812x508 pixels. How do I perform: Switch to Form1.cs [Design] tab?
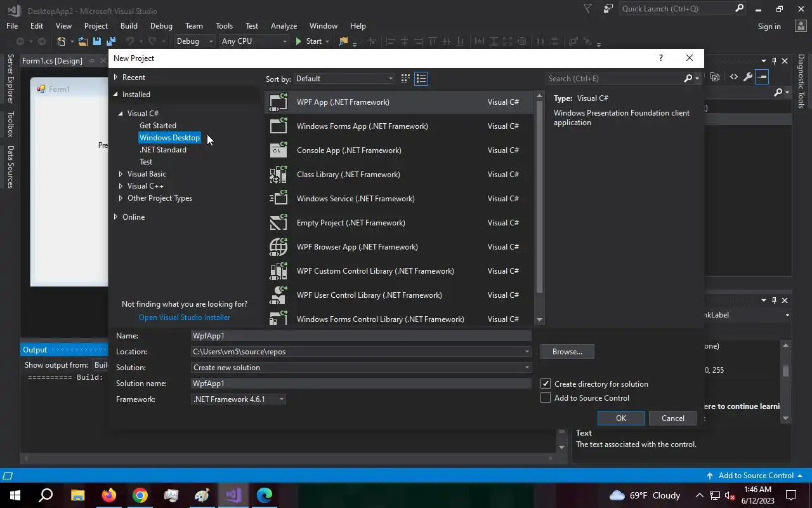tap(52, 60)
